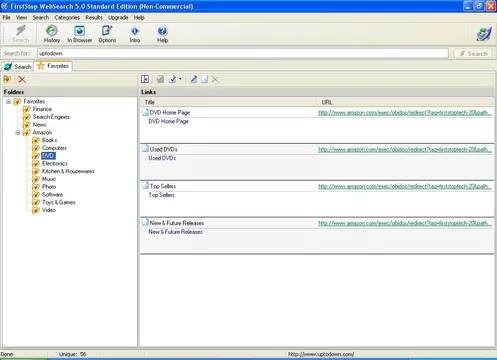This screenshot has height=360, width=497.
Task: Click the grayed document icon in Links toolbar
Action: 160,79
